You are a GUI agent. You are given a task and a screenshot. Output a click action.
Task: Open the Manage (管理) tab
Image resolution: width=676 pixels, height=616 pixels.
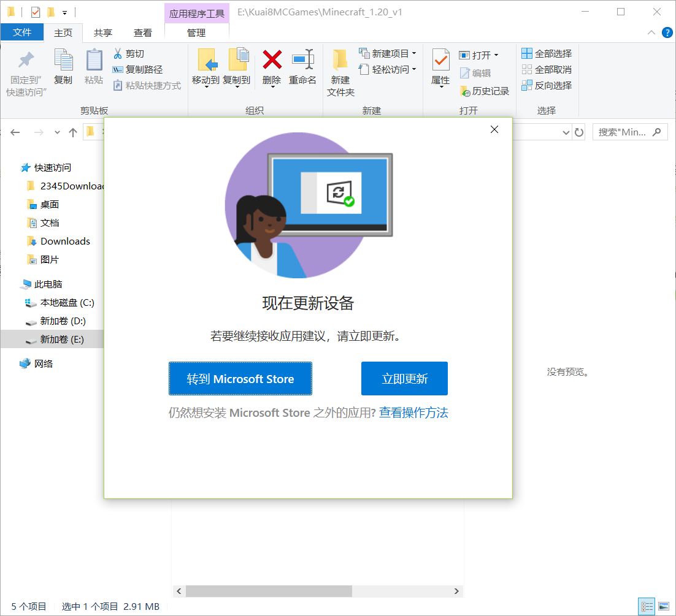pyautogui.click(x=196, y=32)
